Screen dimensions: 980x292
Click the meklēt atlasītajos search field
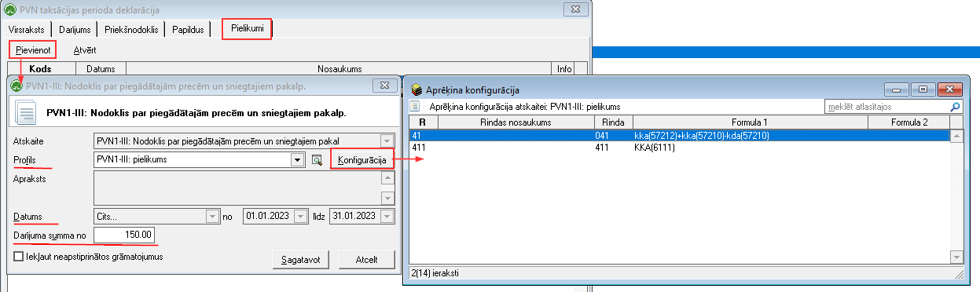click(x=886, y=106)
